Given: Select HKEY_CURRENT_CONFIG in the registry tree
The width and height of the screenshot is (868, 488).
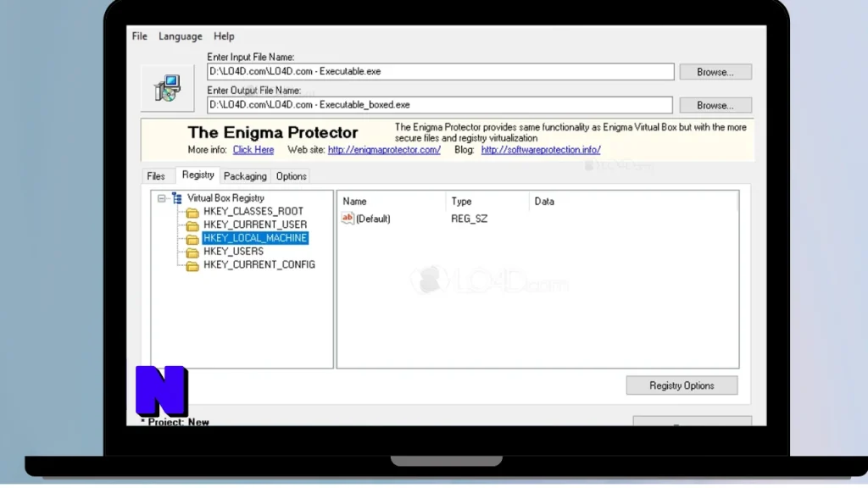Looking at the screenshot, I should coord(259,264).
